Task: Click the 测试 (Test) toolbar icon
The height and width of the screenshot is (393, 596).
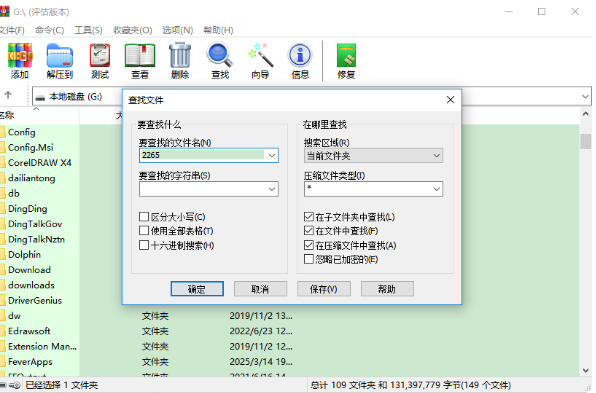Action: coord(100,61)
